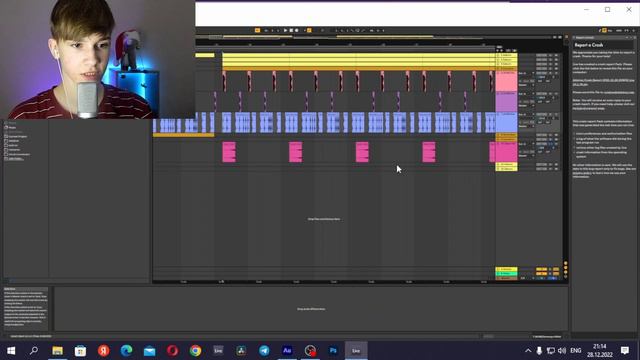Select fourth magenta clip in arrangement
This screenshot has height=360, width=640.
coord(429,152)
